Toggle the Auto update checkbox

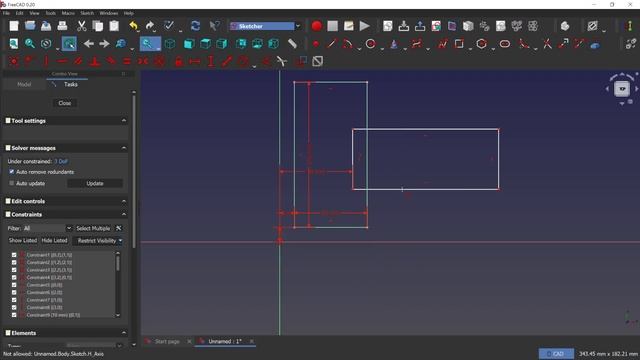pyautogui.click(x=11, y=183)
